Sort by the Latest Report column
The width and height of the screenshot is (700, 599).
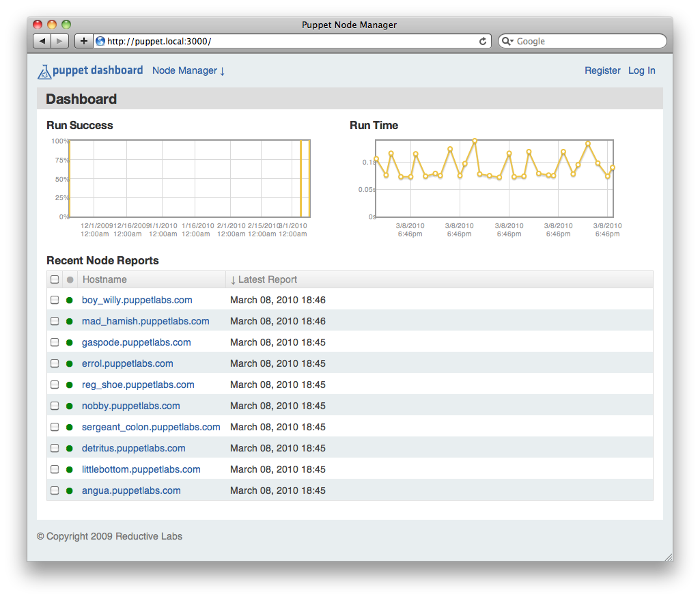click(x=267, y=279)
